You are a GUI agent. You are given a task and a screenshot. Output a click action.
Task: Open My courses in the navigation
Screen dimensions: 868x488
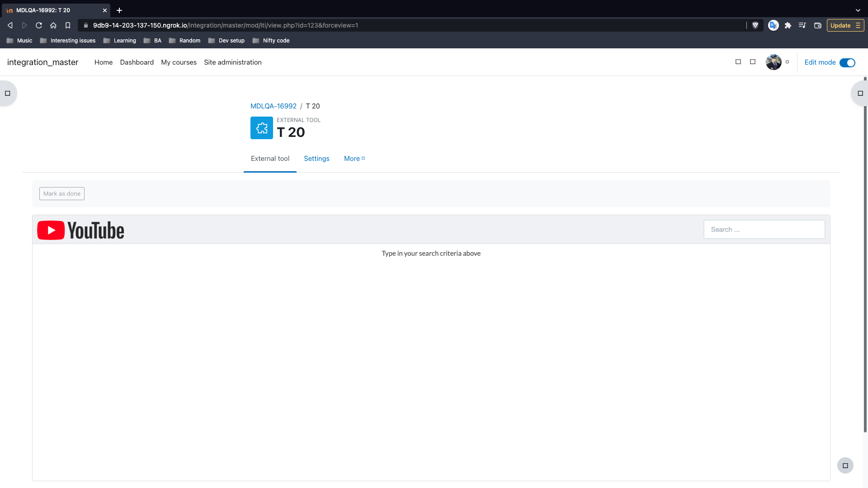click(179, 62)
